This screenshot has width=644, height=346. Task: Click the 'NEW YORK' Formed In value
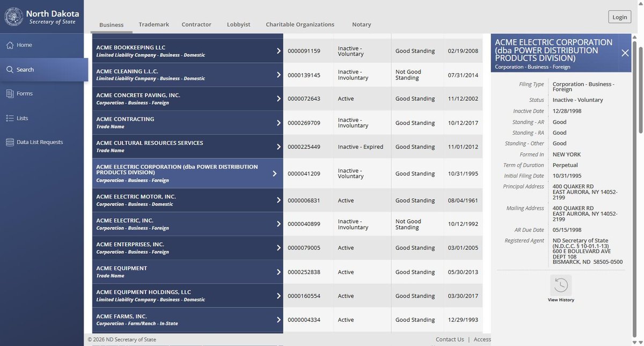point(566,154)
